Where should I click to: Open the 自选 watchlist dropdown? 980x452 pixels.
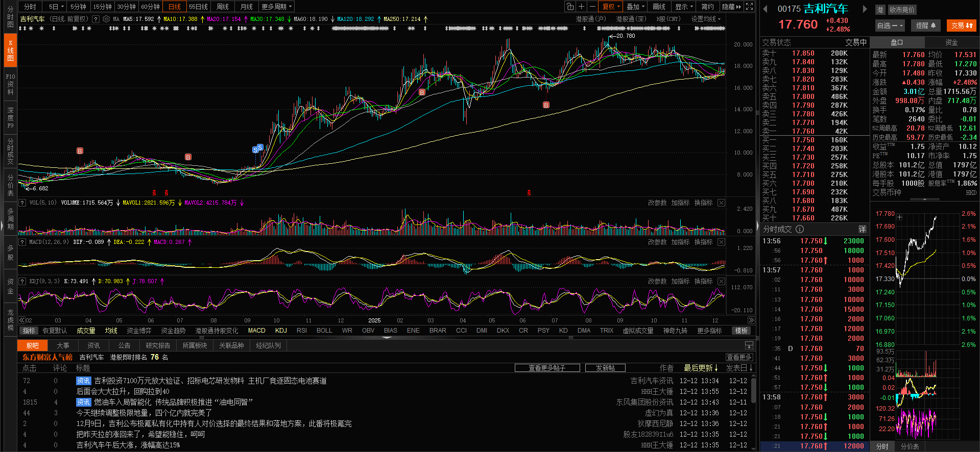click(x=890, y=25)
